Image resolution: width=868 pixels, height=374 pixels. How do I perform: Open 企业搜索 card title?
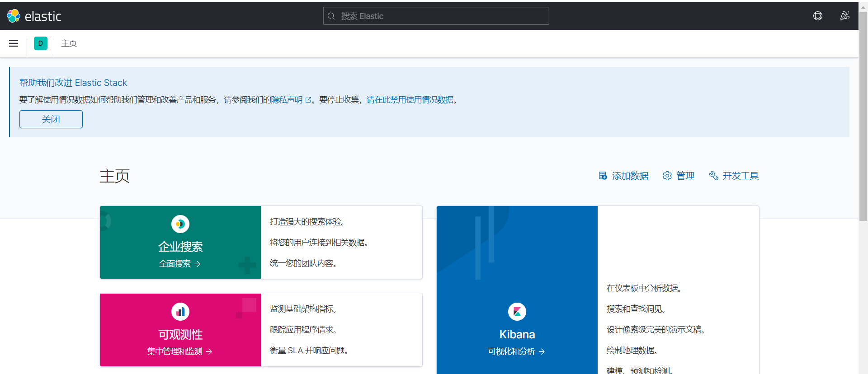pos(180,247)
